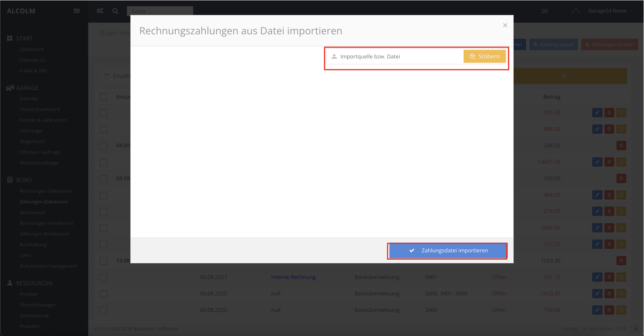Open the DE language selector

click(545, 11)
